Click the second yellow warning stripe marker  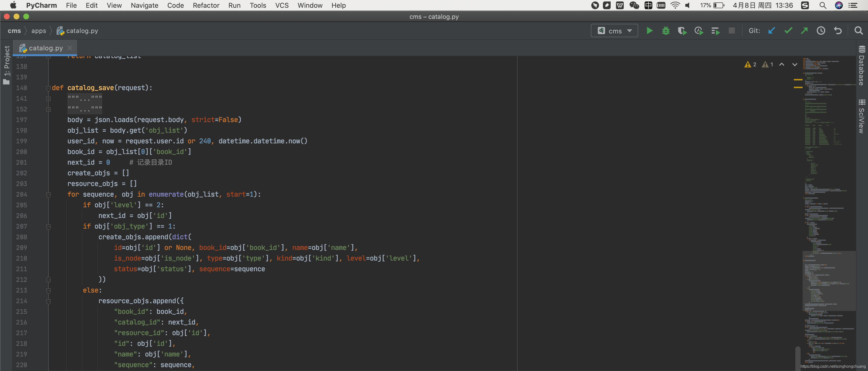798,87
